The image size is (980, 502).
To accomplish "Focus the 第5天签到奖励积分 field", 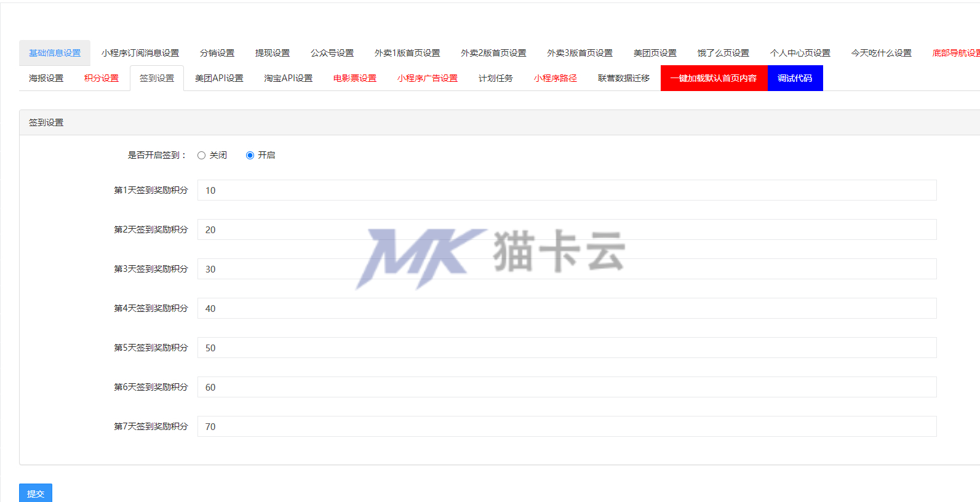I will (567, 348).
